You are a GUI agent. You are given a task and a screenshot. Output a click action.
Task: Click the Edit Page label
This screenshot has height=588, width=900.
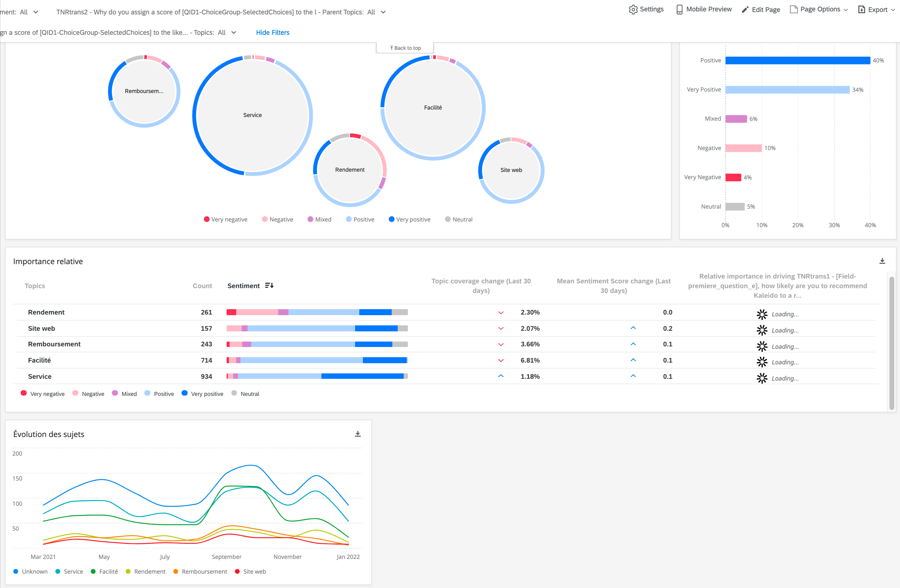tap(766, 9)
